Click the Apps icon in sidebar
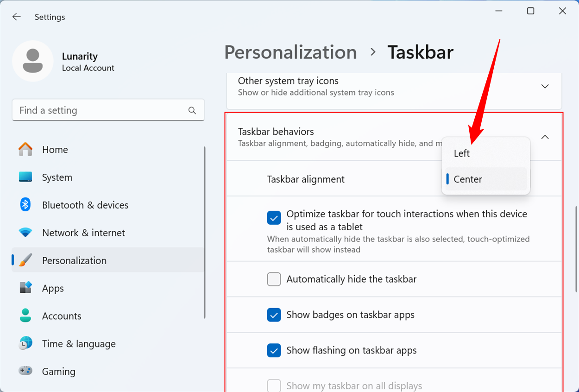 pos(25,288)
